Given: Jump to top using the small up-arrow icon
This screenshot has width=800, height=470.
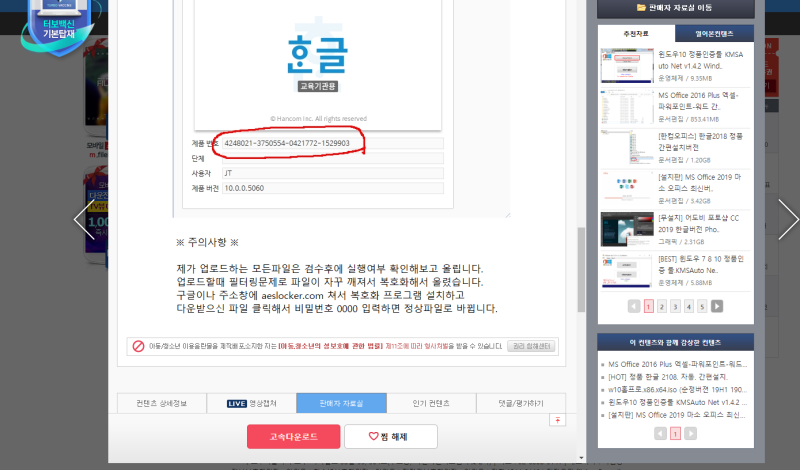Looking at the screenshot, I should (557, 420).
